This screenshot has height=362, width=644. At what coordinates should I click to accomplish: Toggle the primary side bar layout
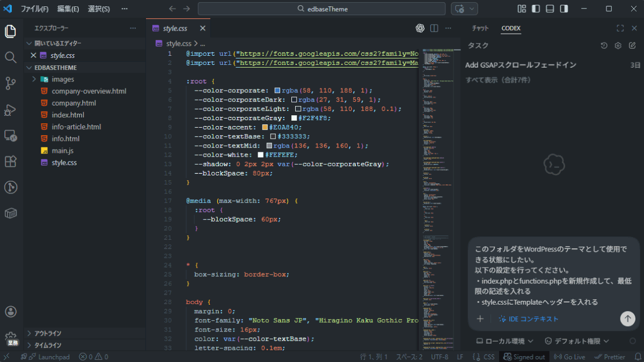point(536,9)
